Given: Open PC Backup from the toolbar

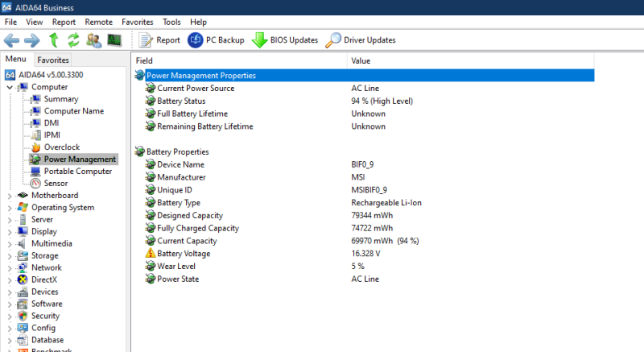Looking at the screenshot, I should tap(216, 40).
